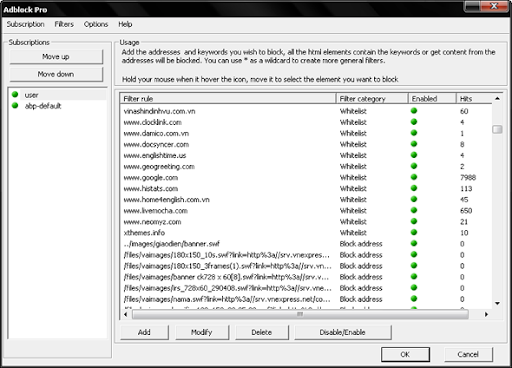Toggle enabled dot for www.google.com
Image resolution: width=512 pixels, height=368 pixels.
click(414, 177)
